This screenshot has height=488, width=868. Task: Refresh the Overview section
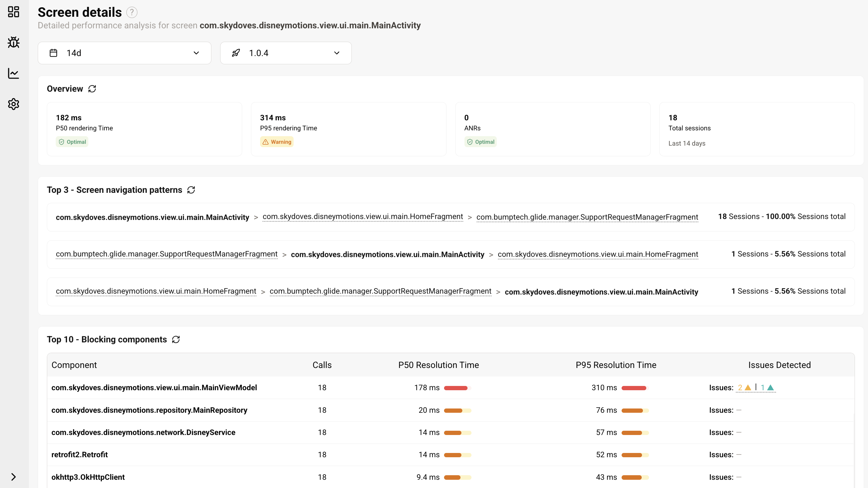[x=92, y=89]
